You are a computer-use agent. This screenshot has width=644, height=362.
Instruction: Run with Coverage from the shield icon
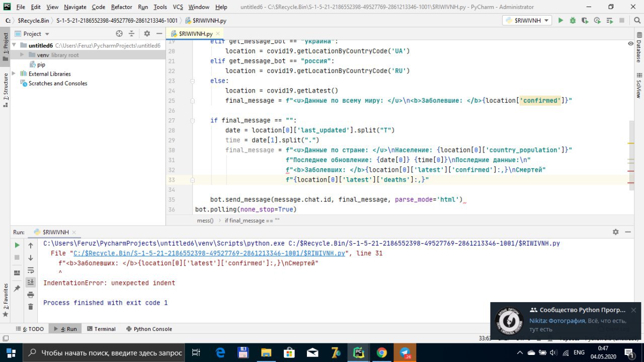[585, 21]
